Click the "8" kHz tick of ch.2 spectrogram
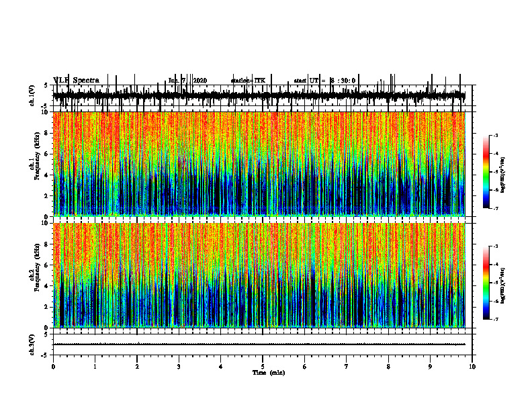This screenshot has height=411, width=532. coord(47,244)
